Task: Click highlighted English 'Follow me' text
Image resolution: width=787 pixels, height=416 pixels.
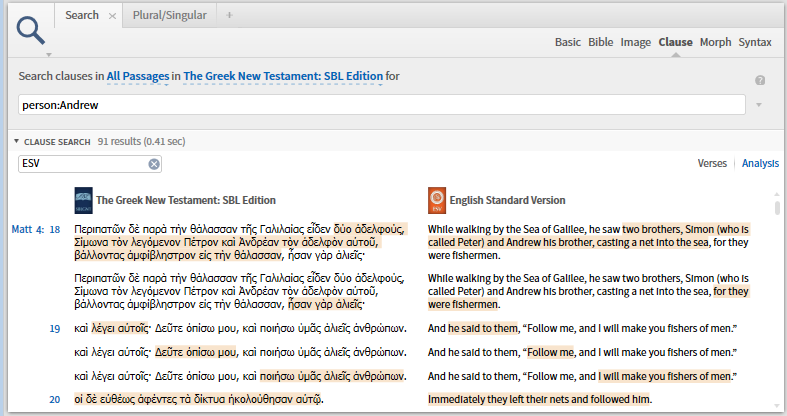Action: click(x=550, y=352)
